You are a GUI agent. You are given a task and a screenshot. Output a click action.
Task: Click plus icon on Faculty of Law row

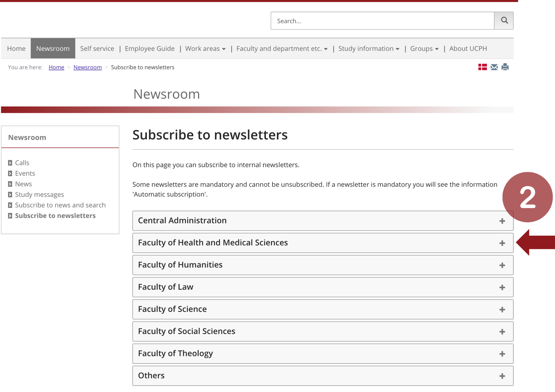[x=502, y=287]
